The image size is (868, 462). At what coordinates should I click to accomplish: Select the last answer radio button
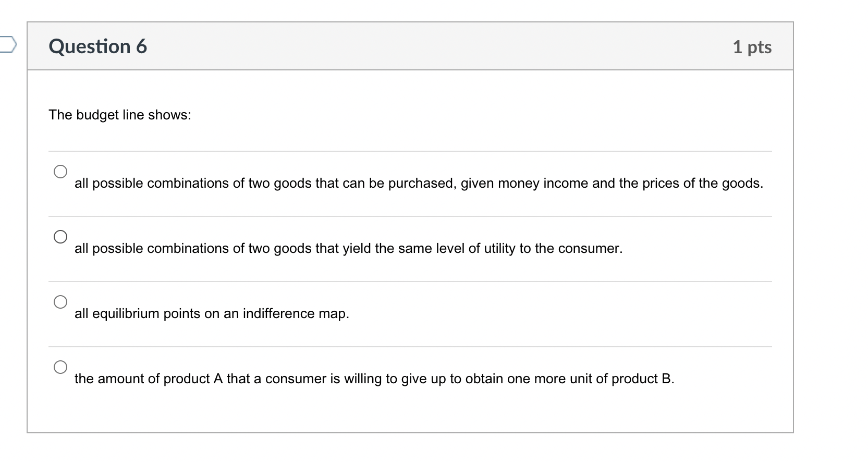60,367
